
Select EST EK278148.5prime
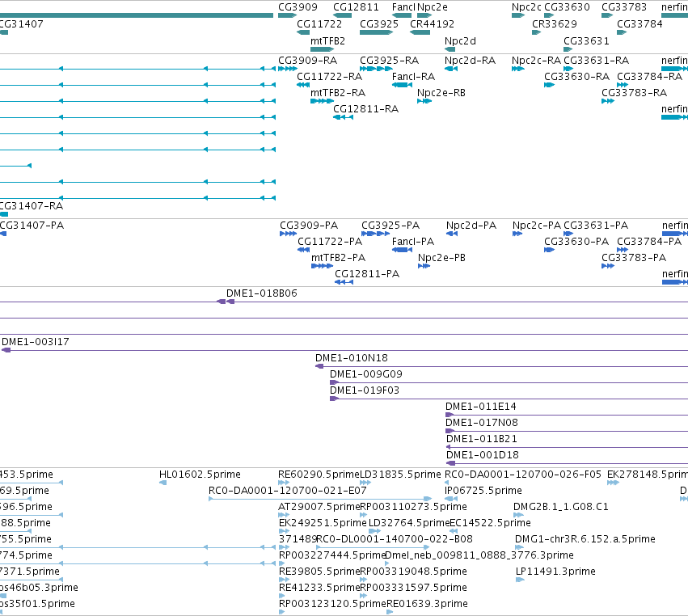point(648,475)
